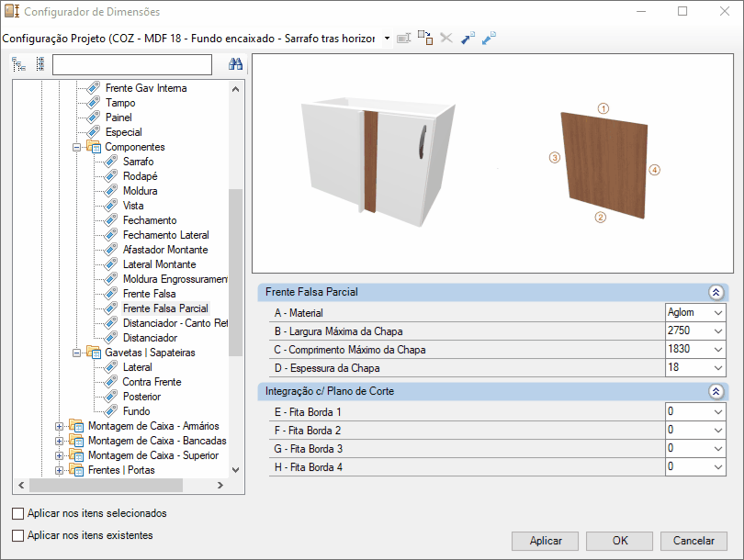Image resolution: width=744 pixels, height=560 pixels.
Task: Click the rename configuration toolbar icon
Action: point(404,38)
